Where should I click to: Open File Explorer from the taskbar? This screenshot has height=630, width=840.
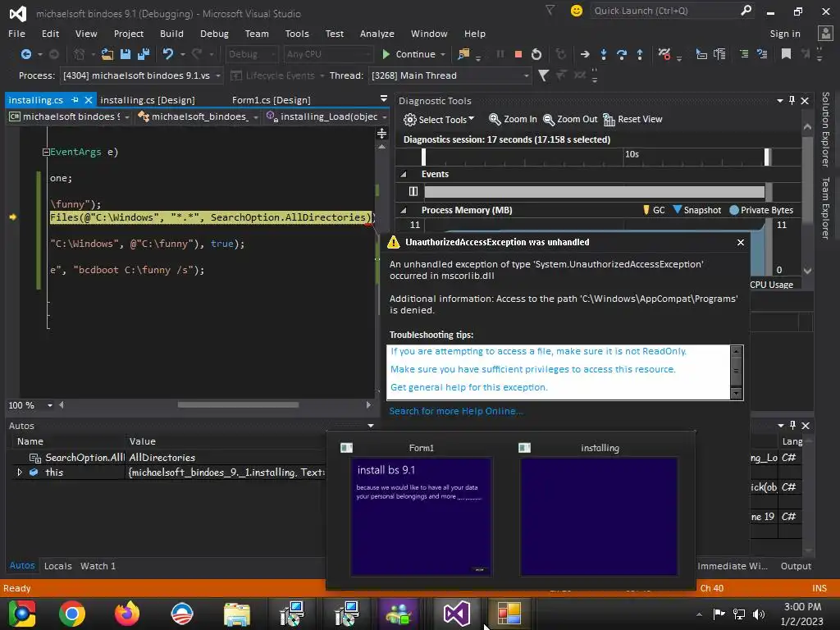point(237,614)
